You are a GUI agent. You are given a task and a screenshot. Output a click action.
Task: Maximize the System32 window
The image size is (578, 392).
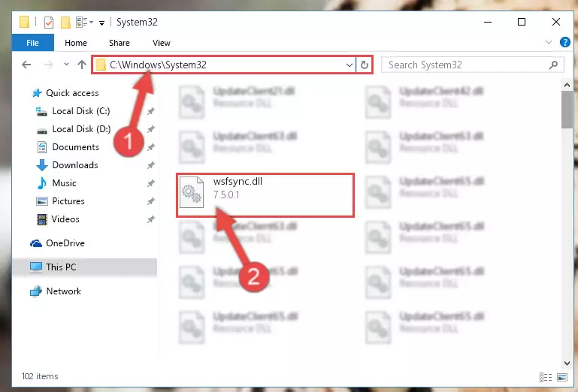point(522,22)
